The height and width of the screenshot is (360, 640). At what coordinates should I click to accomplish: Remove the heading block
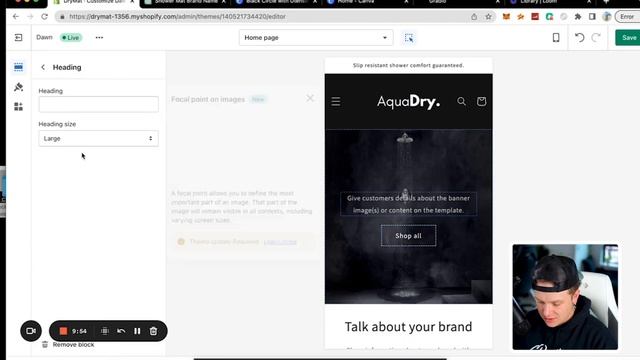pos(68,345)
